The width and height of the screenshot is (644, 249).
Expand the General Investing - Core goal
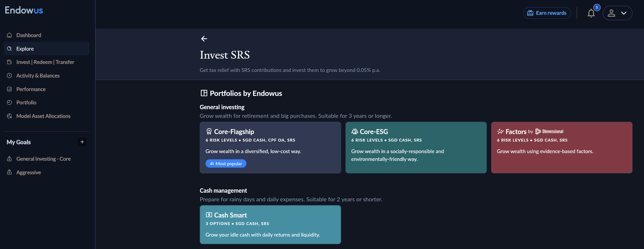coord(43,159)
